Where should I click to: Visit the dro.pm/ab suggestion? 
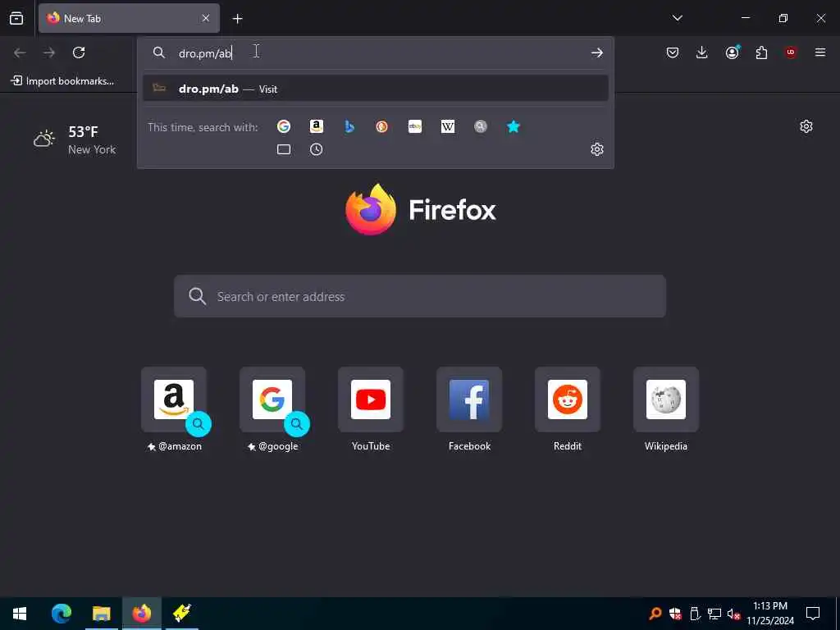[376, 89]
